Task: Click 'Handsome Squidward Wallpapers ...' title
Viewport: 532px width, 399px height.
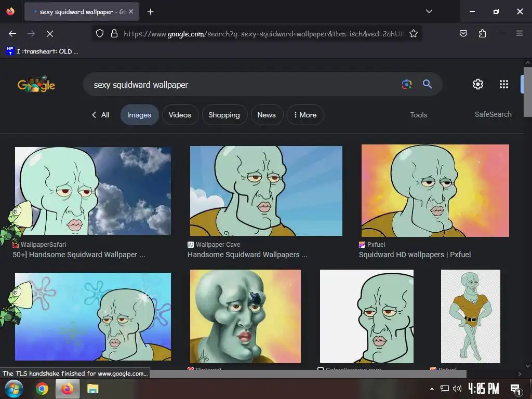Action: click(247, 255)
